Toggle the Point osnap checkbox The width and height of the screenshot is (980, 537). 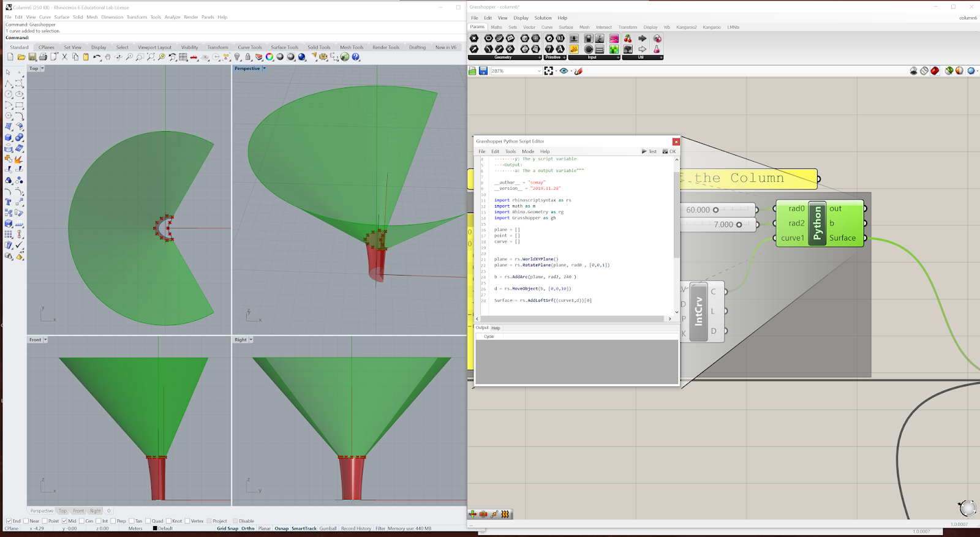(x=45, y=521)
